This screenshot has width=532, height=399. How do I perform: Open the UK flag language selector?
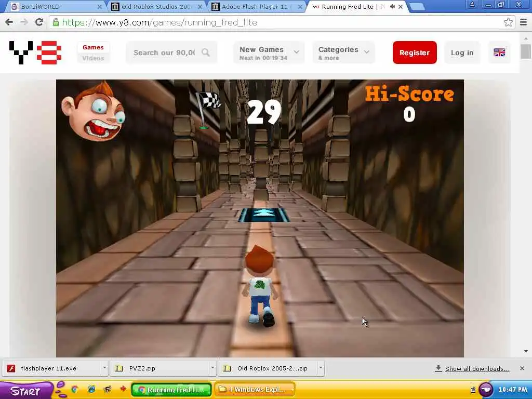click(x=499, y=52)
